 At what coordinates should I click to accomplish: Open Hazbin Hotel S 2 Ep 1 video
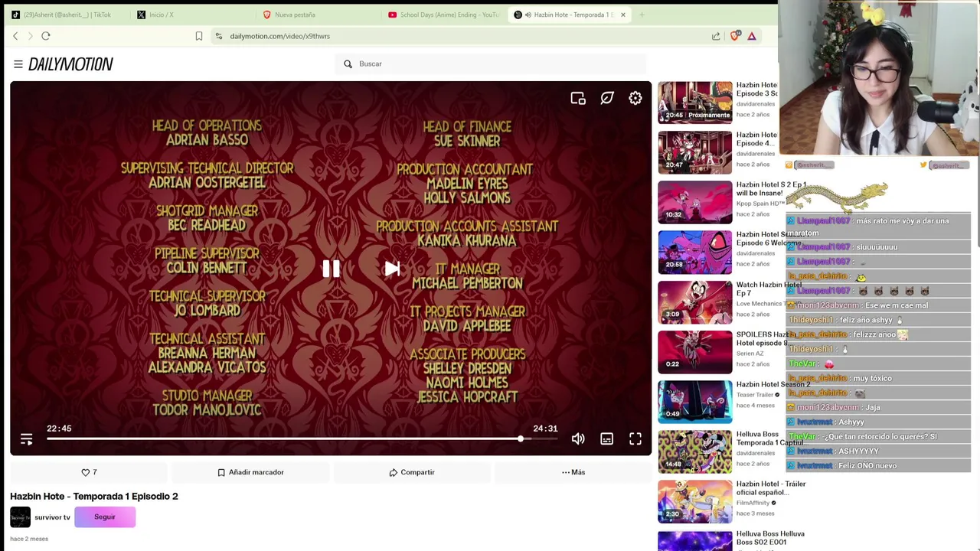tap(695, 202)
